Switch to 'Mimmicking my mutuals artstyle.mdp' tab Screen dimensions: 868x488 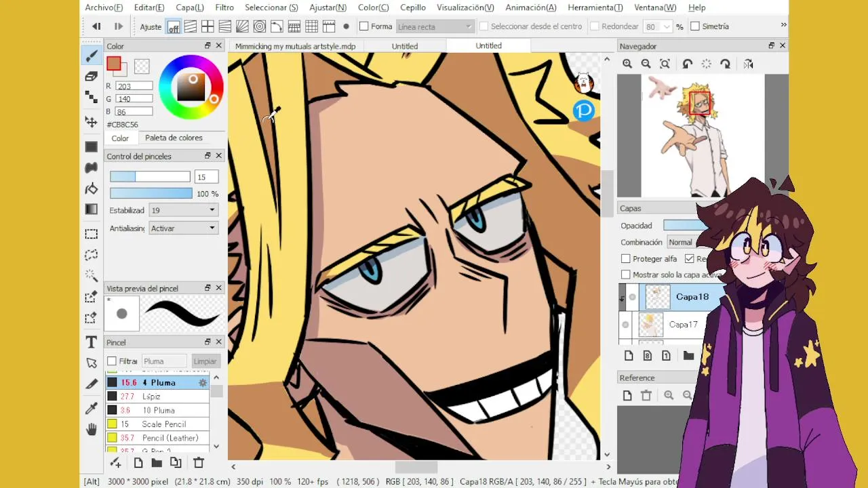coord(295,46)
